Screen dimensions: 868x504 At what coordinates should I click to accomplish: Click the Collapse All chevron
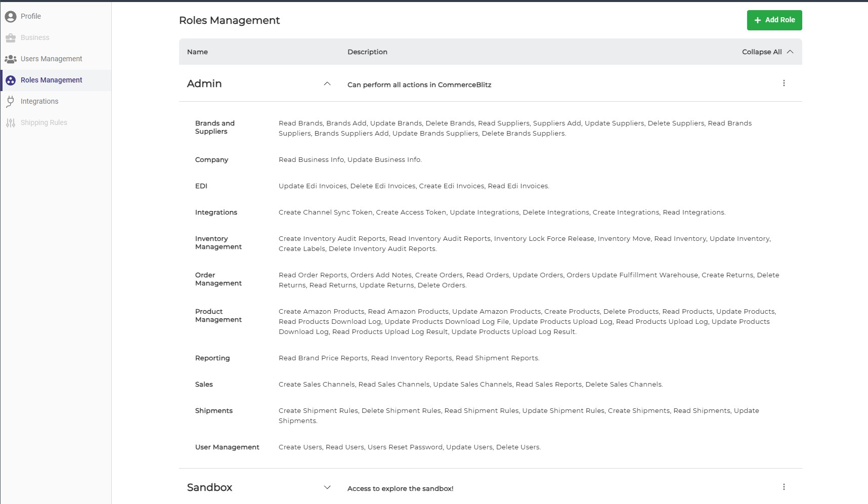tap(790, 52)
